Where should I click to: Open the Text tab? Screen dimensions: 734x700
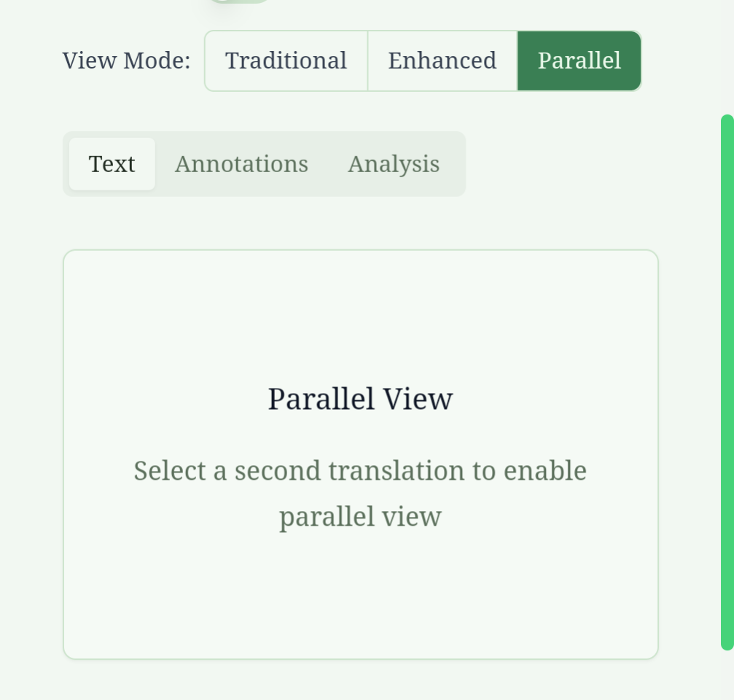coord(112,164)
